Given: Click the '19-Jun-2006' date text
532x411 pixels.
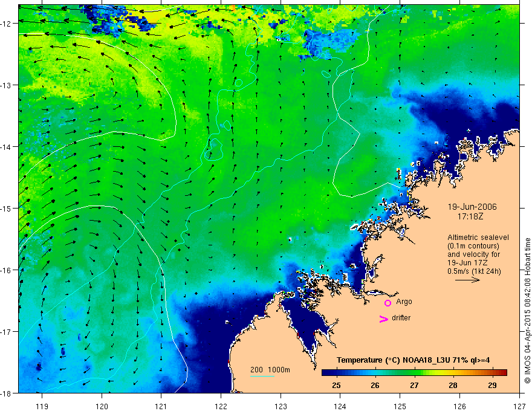Looking at the screenshot, I should click(472, 207).
